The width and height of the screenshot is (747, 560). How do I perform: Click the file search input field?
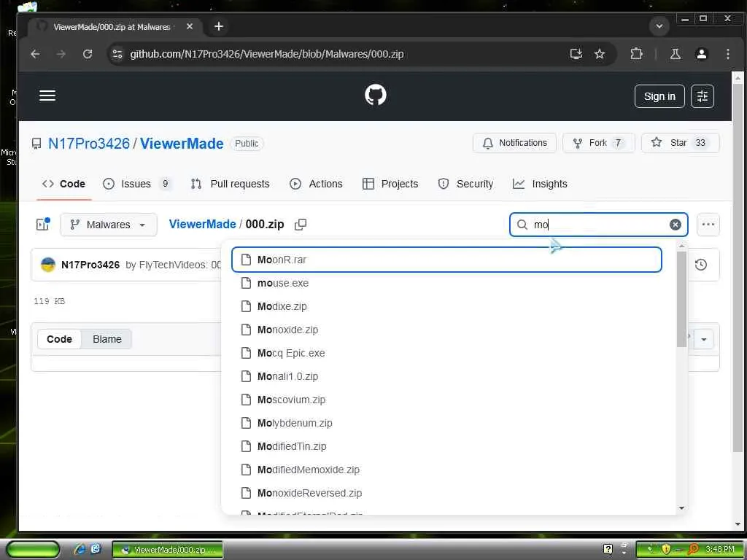(x=598, y=225)
